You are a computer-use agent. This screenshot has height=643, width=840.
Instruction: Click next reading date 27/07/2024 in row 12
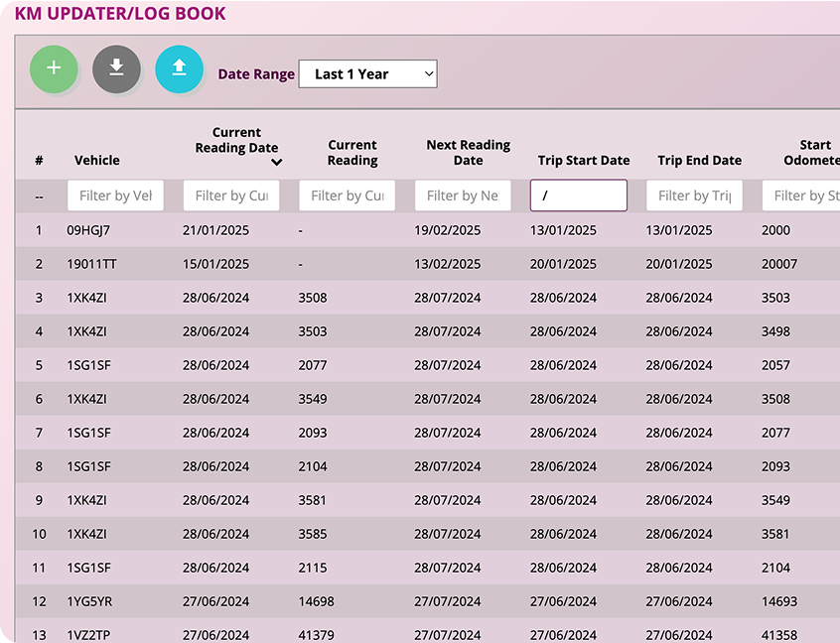[x=448, y=601]
